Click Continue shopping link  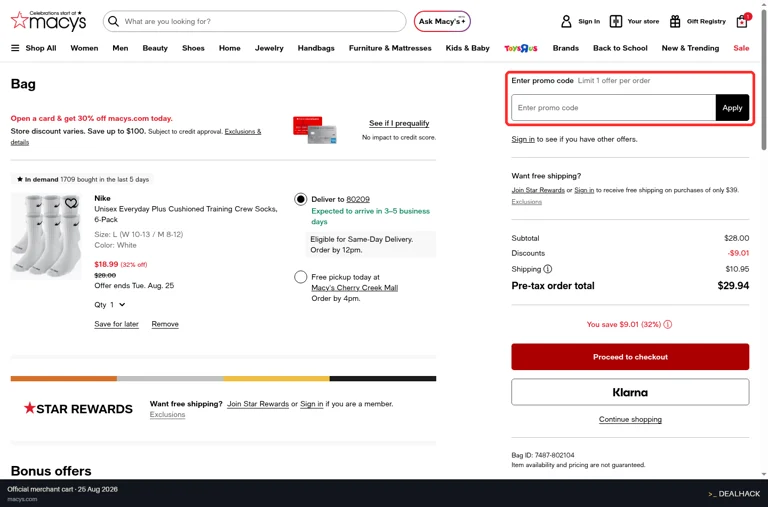tap(630, 419)
